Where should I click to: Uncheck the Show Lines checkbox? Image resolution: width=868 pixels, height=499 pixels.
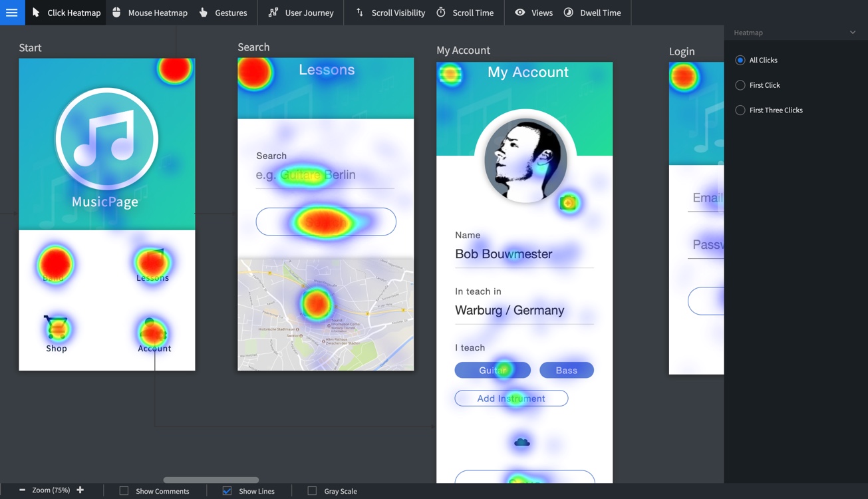tap(227, 491)
